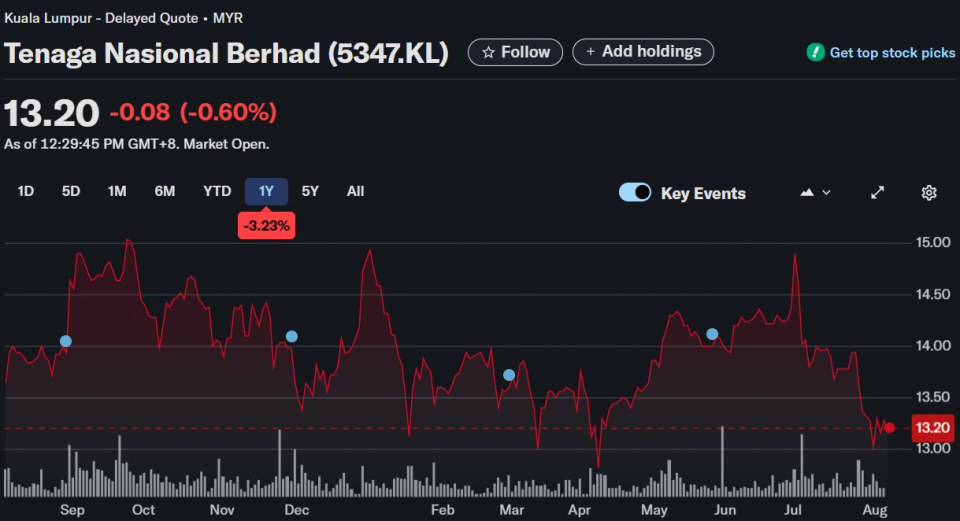Expand chart to full screen
The width and height of the screenshot is (960, 521).
click(877, 193)
